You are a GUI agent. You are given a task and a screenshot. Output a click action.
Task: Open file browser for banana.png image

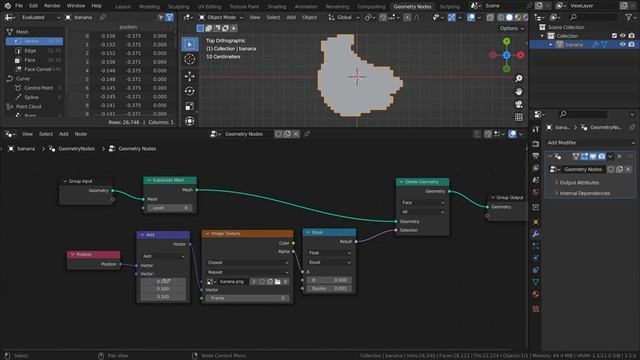[x=278, y=282]
